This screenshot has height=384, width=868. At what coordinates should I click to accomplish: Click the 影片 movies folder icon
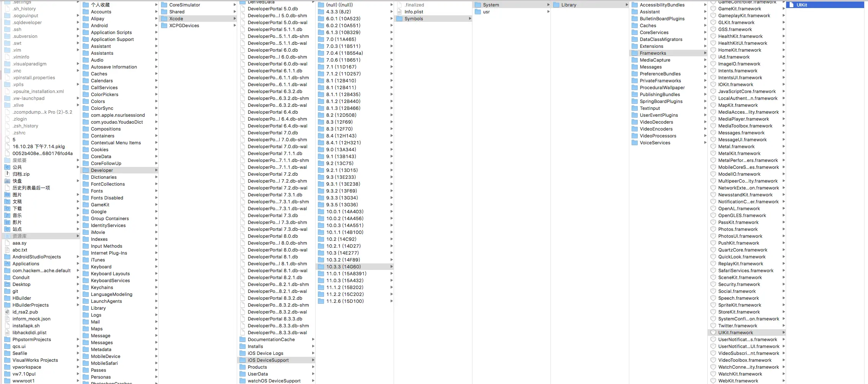click(x=7, y=222)
